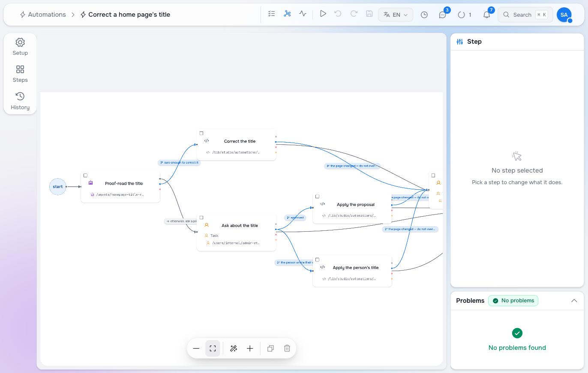This screenshot has width=588, height=373.
Task: Run the automation with the play button
Action: tap(323, 14)
